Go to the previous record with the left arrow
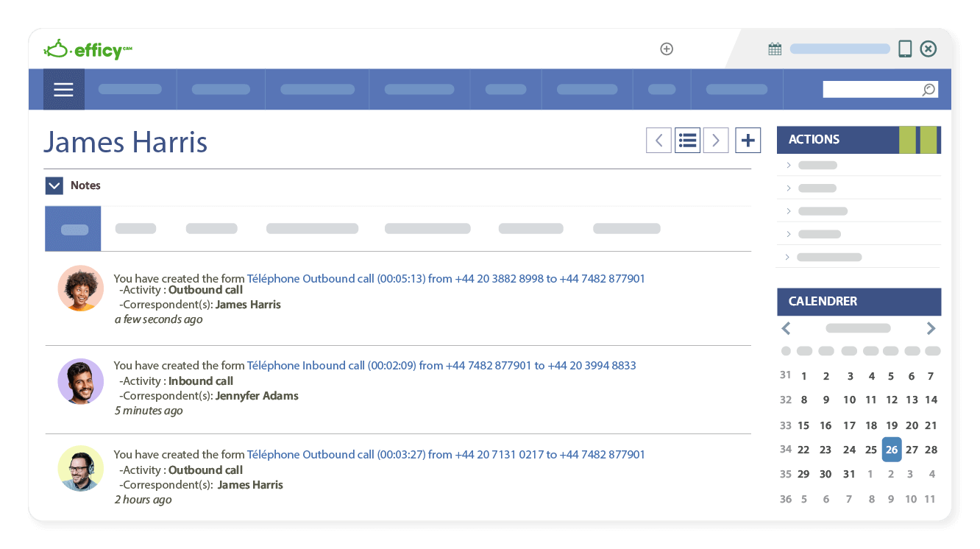The width and height of the screenshot is (980, 549). click(658, 140)
